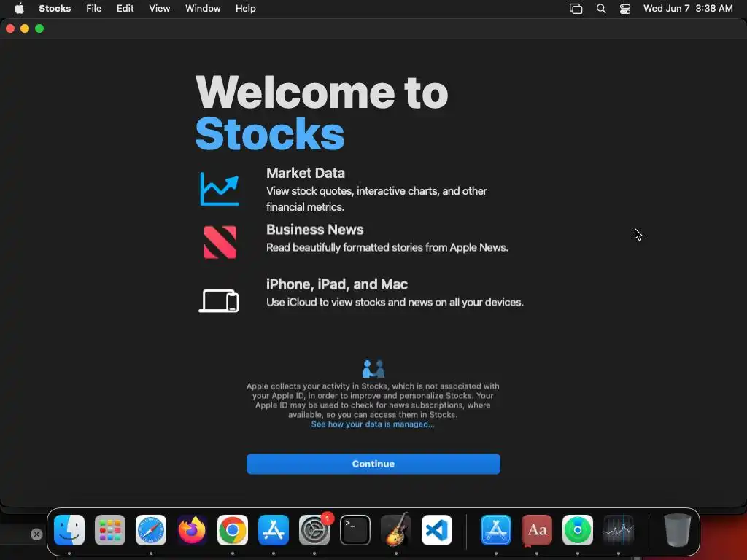Open Launchpad from the Dock
The image size is (747, 560).
coord(110,530)
